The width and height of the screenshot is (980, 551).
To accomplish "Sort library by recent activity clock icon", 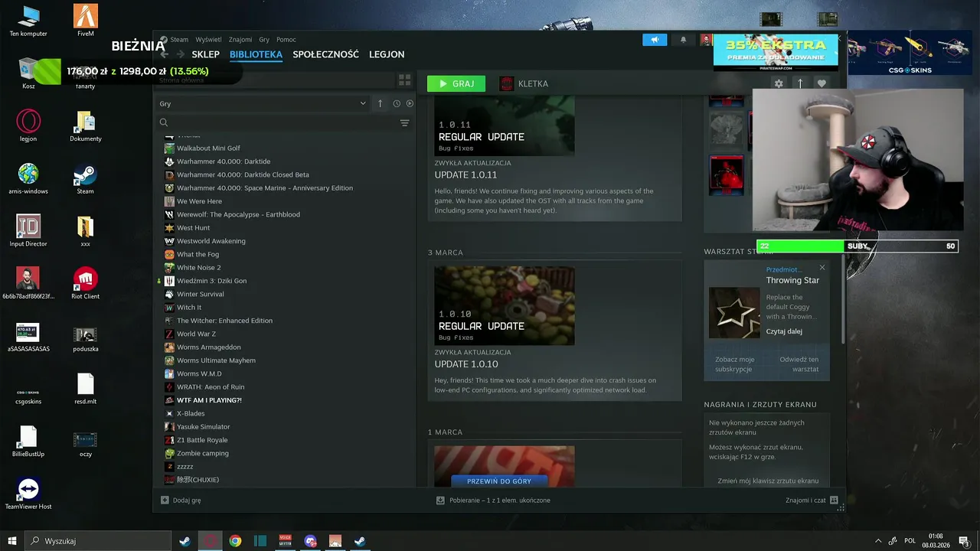I will pos(397,103).
